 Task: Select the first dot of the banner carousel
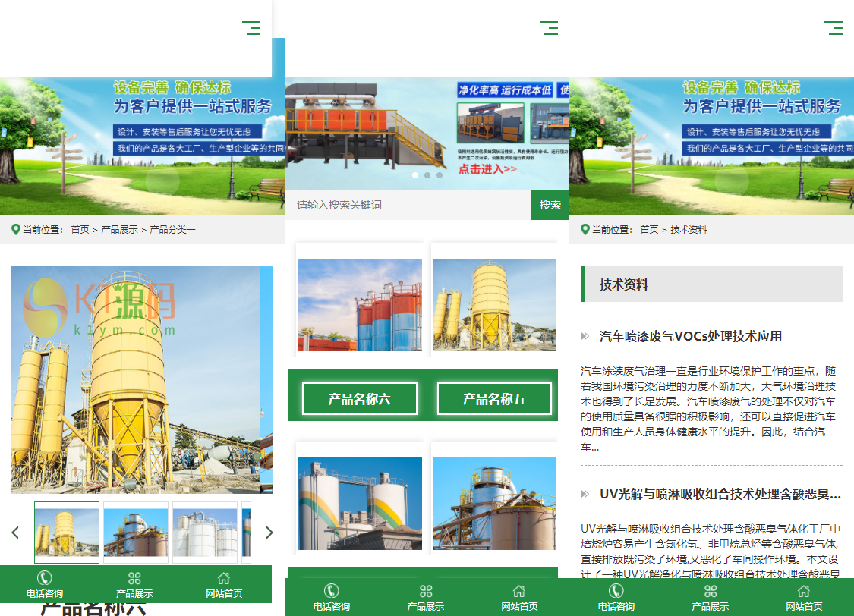tap(415, 175)
